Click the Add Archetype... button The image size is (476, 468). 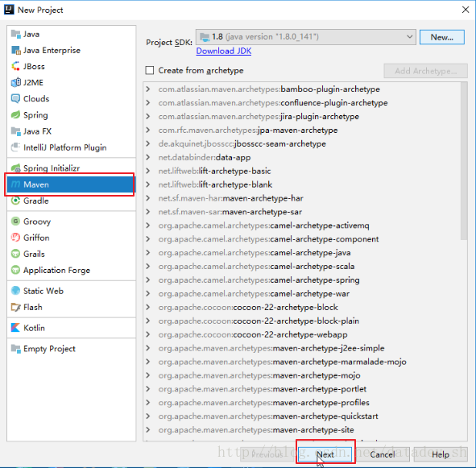[425, 71]
